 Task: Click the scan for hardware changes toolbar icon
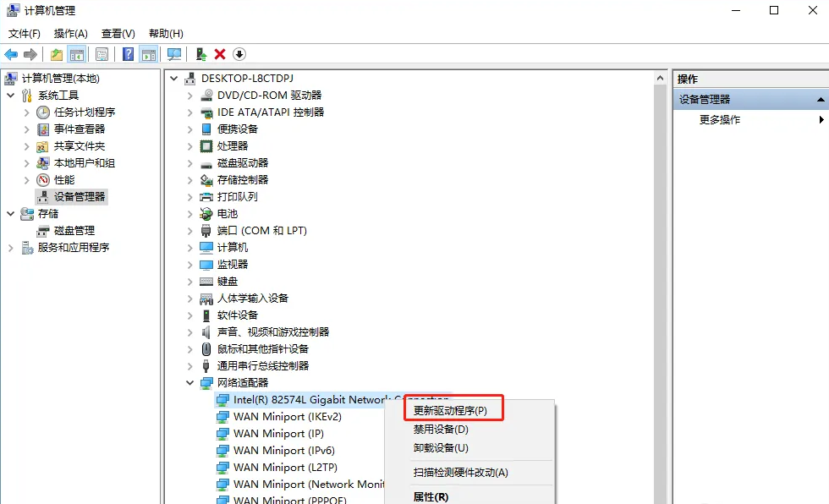pos(173,53)
